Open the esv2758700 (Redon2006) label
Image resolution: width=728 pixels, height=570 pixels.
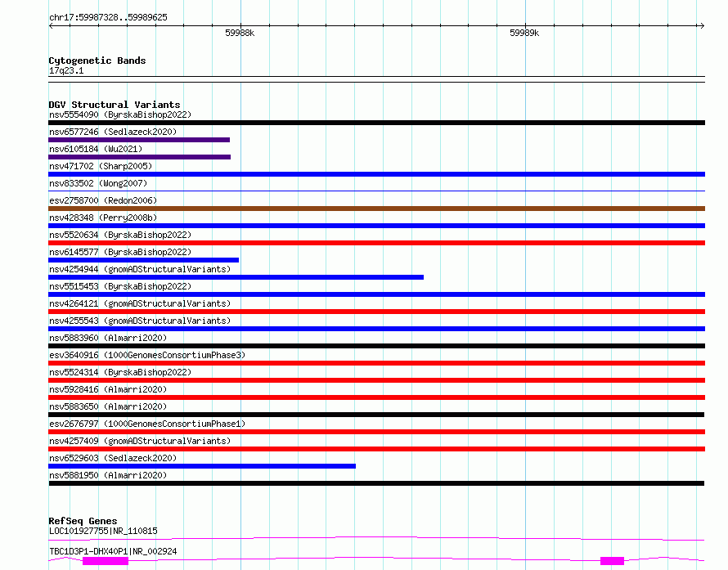[x=103, y=200]
